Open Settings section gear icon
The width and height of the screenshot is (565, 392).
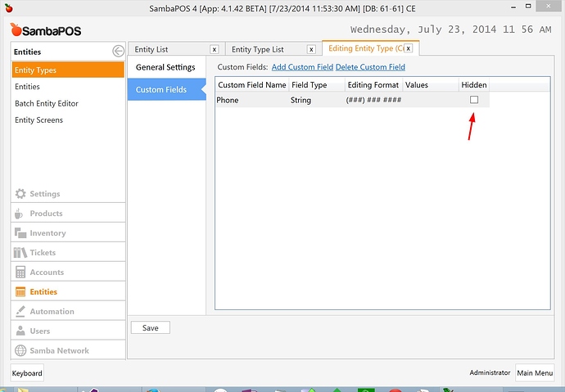click(x=20, y=194)
